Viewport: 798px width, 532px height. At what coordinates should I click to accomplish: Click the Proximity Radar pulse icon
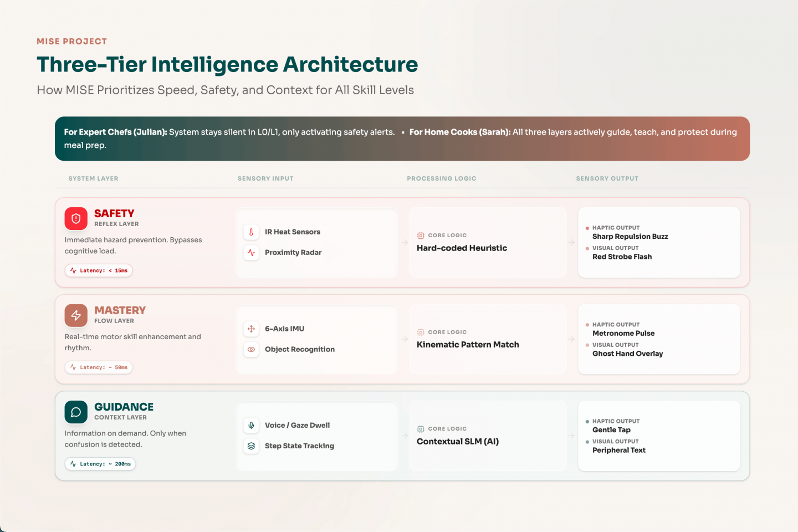pos(251,253)
